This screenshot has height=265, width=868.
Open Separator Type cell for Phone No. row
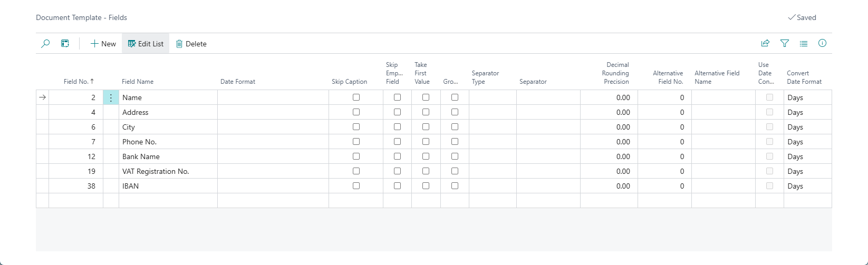[x=492, y=142]
